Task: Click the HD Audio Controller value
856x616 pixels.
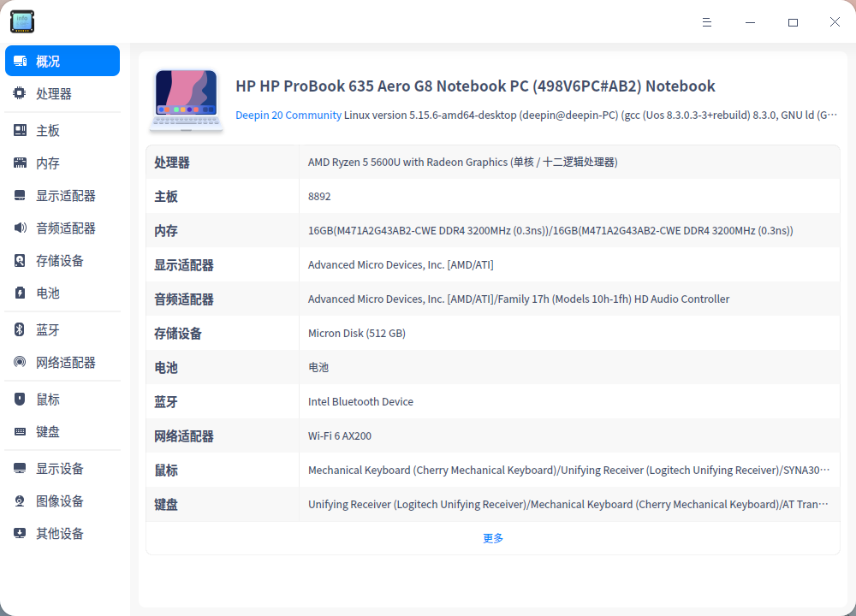Action: [519, 299]
